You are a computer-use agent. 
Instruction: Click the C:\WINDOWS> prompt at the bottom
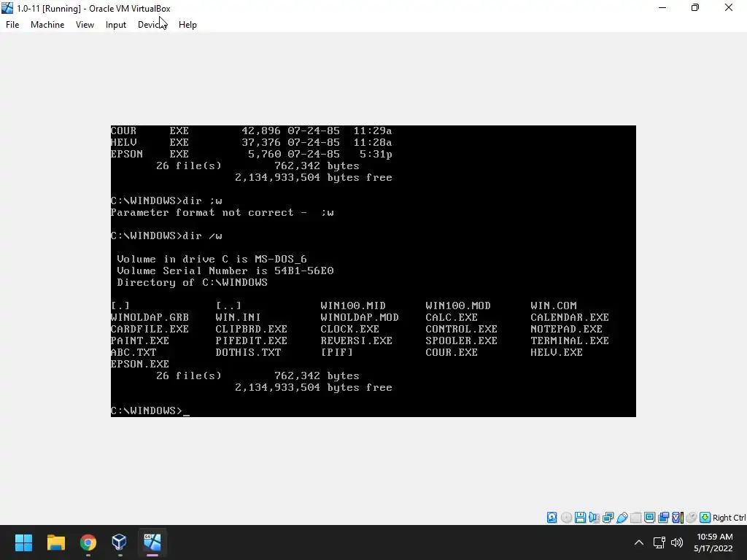(x=147, y=411)
